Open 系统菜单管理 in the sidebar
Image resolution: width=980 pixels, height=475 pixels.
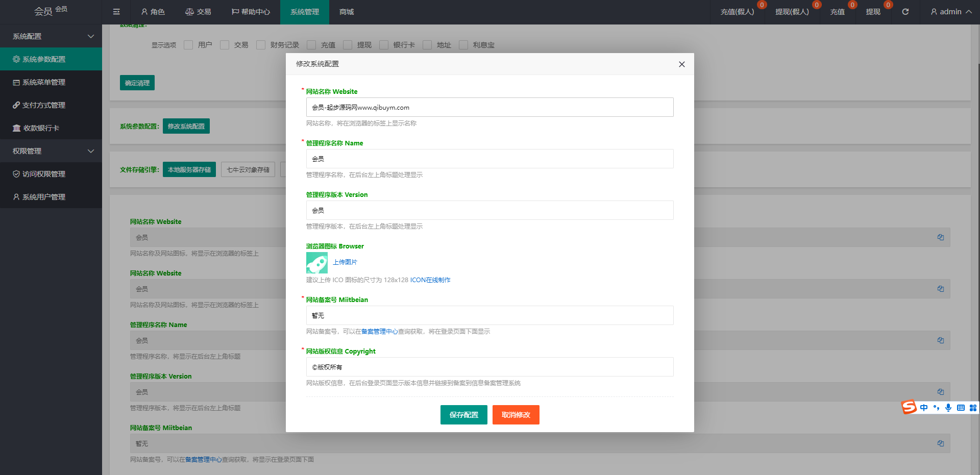coord(51,82)
